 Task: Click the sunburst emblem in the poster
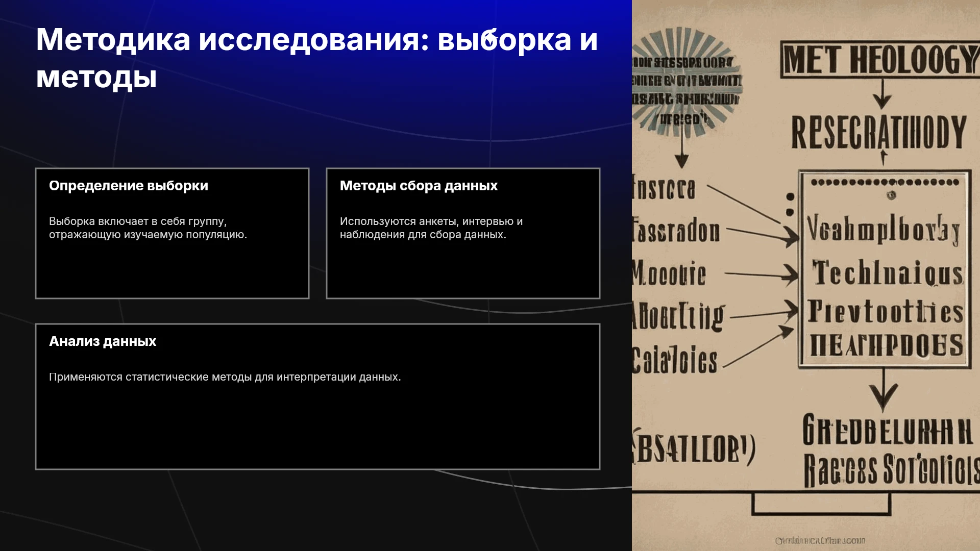click(x=685, y=82)
